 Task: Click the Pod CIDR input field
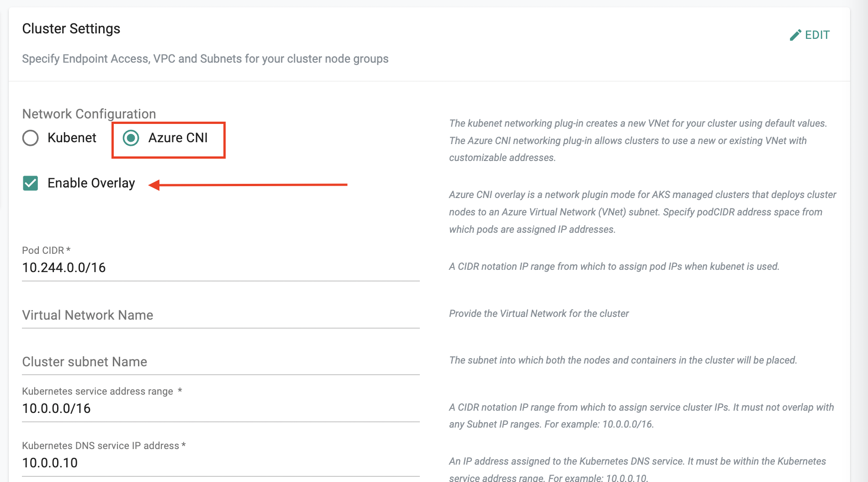point(221,268)
